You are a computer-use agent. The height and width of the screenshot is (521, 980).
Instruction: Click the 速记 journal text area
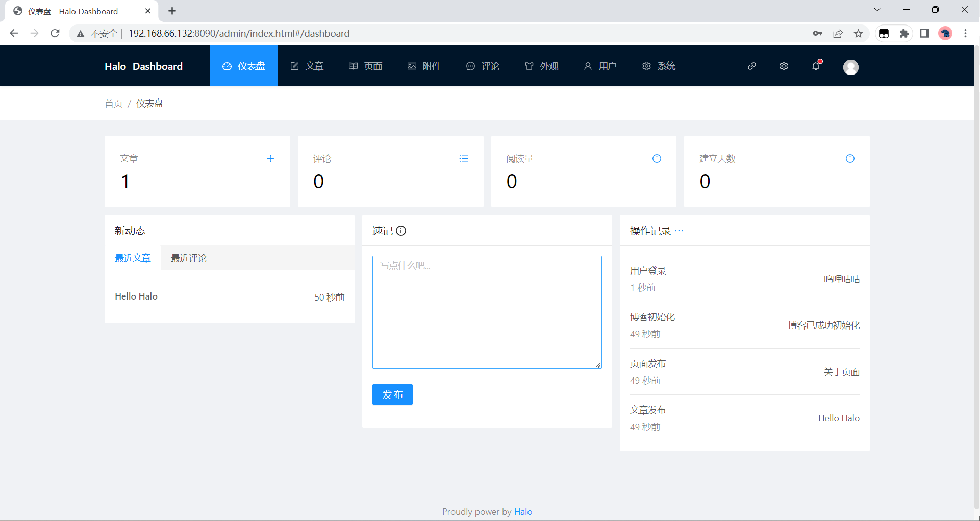pos(487,312)
